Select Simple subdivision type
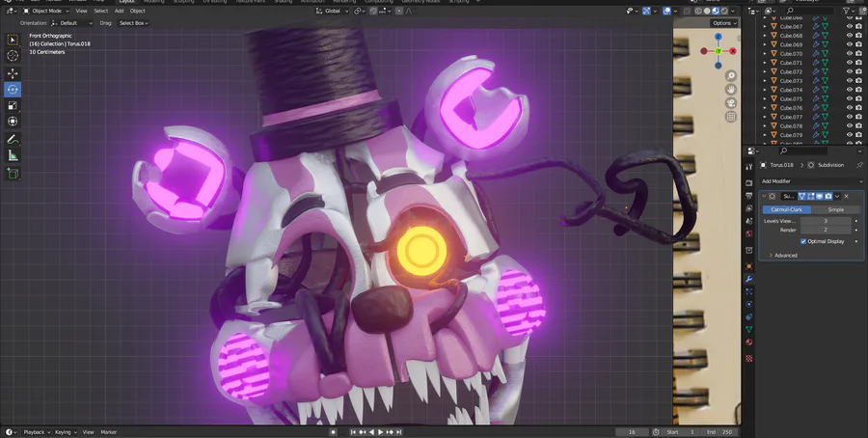The height and width of the screenshot is (438, 868). pyautogui.click(x=835, y=210)
